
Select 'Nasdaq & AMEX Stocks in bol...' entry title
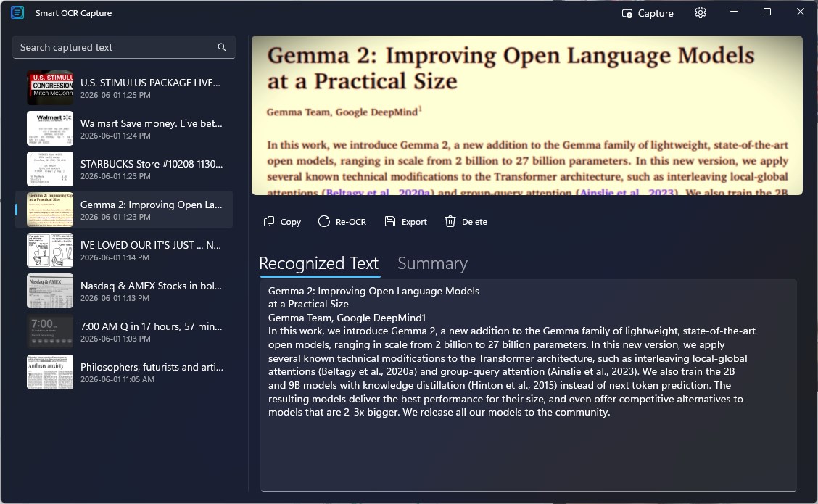tap(152, 286)
